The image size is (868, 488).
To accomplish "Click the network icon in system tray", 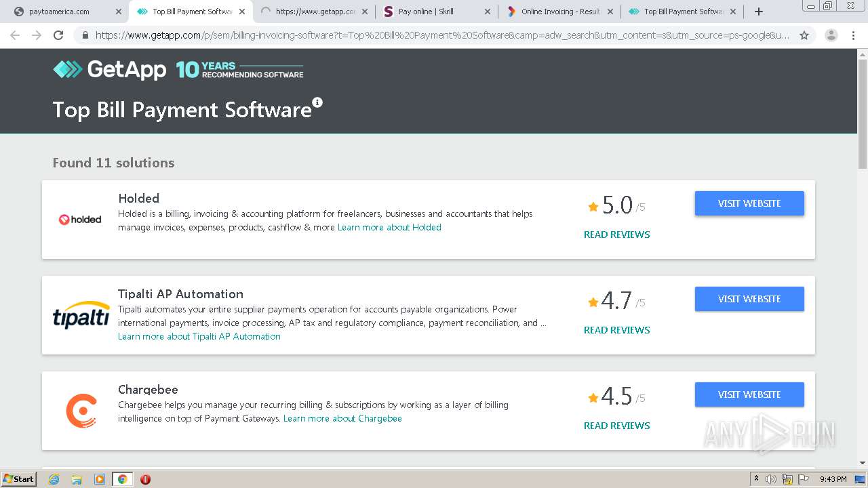I will pyautogui.click(x=787, y=479).
